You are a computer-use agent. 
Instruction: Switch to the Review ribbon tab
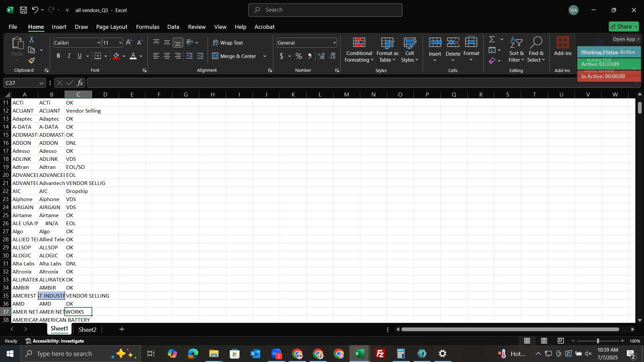pos(197,27)
